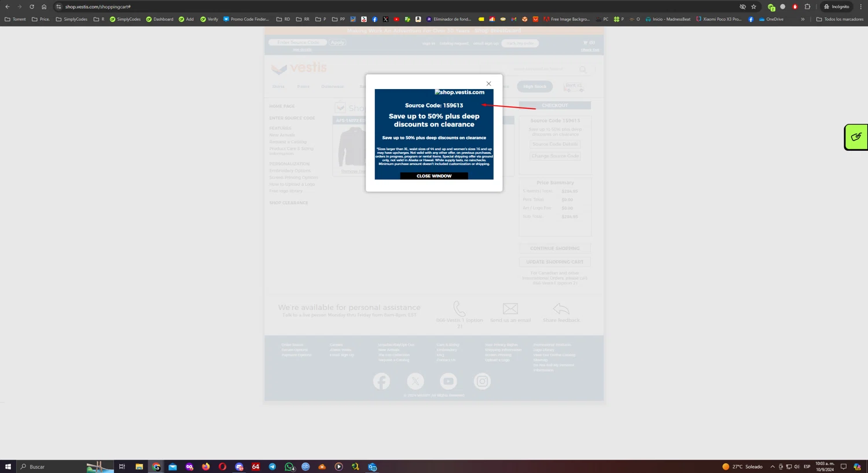This screenshot has height=473, width=868.
Task: Click the Apply source code button
Action: point(337,42)
